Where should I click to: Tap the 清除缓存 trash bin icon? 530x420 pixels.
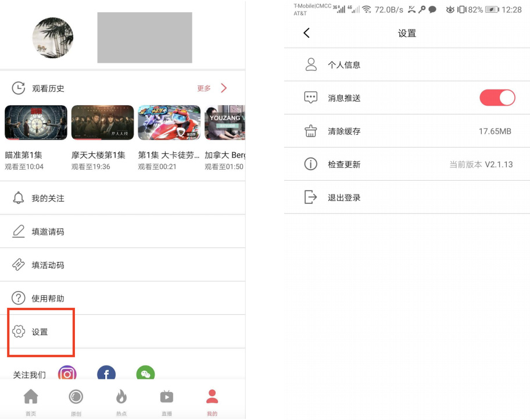311,131
